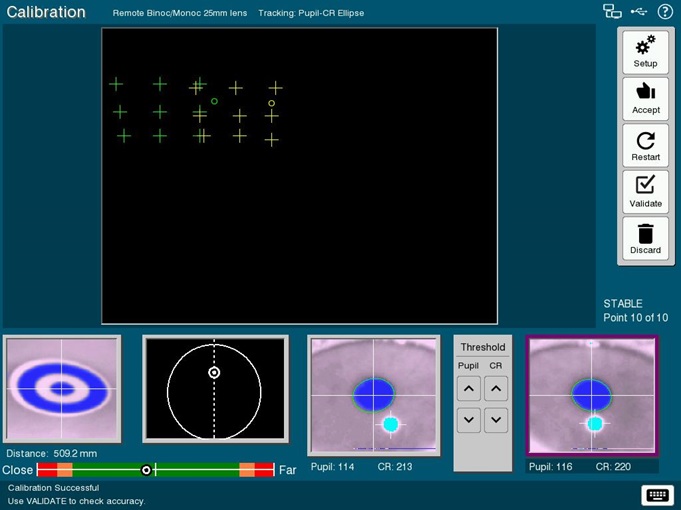Click the black calibration points display

tap(299, 176)
